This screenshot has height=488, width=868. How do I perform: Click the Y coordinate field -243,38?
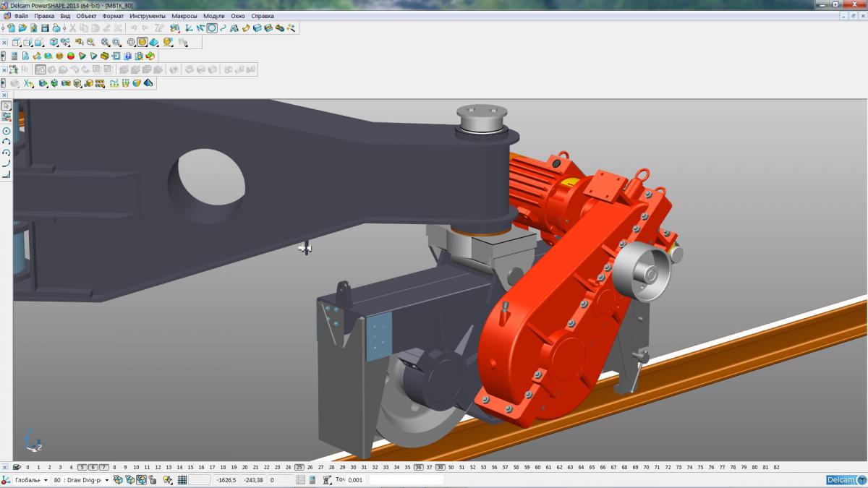click(x=253, y=480)
